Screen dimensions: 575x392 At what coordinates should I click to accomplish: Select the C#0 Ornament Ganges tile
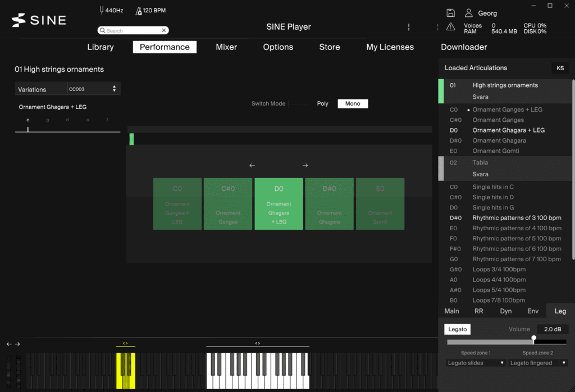click(x=228, y=204)
